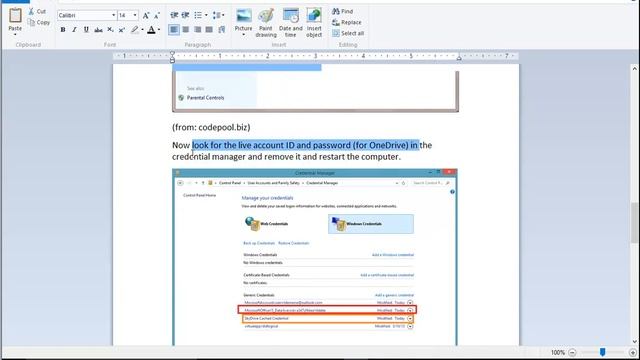Click the Paste clipboard icon
The image size is (640, 360).
(15, 16)
